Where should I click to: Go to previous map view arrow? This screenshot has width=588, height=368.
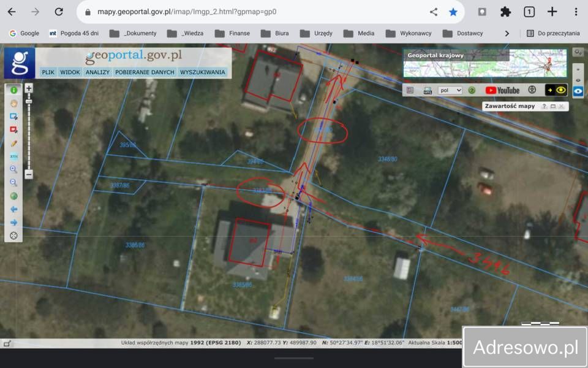(x=13, y=209)
